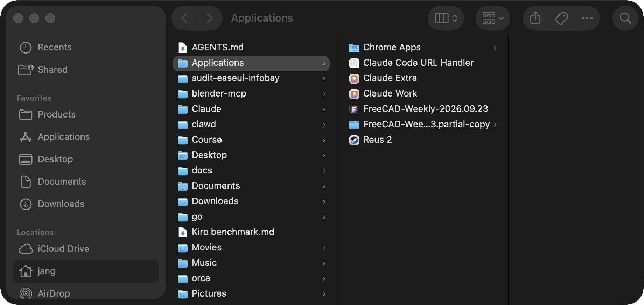The width and height of the screenshot is (644, 305).
Task: Open Shared in the sidebar
Action: coord(86,70)
